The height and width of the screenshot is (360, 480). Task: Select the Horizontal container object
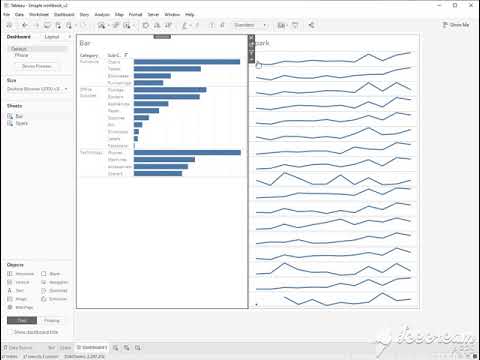pyautogui.click(x=21, y=274)
